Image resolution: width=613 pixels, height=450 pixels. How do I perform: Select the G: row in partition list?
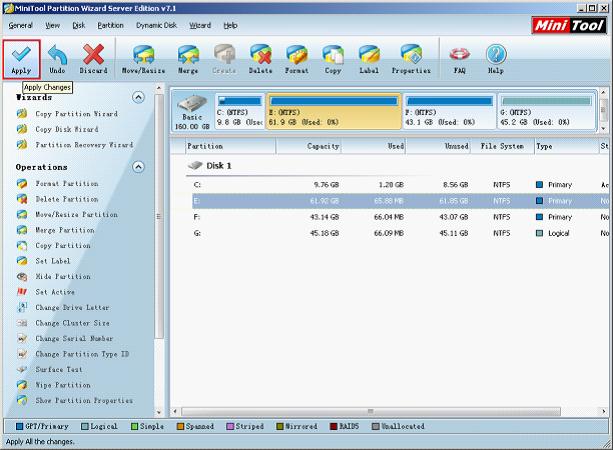click(x=401, y=233)
